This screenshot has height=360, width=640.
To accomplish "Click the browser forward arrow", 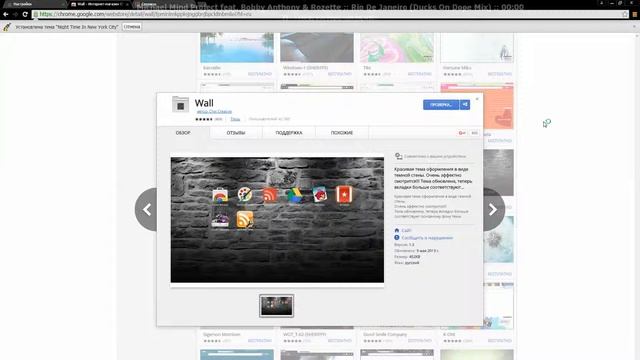I will pyautogui.click(x=15, y=14).
